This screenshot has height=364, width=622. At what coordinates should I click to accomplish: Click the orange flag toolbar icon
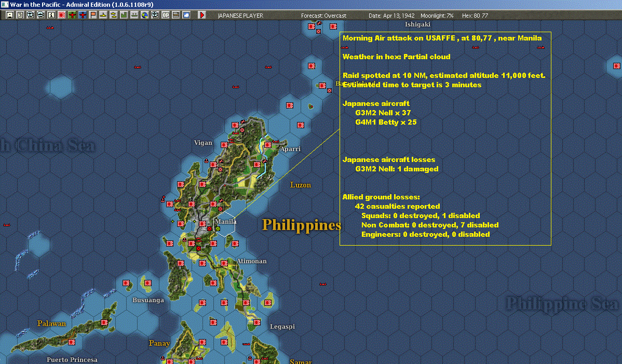click(93, 15)
